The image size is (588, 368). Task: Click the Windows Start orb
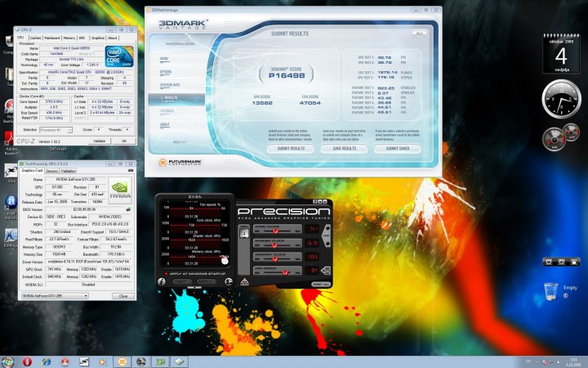point(7,362)
